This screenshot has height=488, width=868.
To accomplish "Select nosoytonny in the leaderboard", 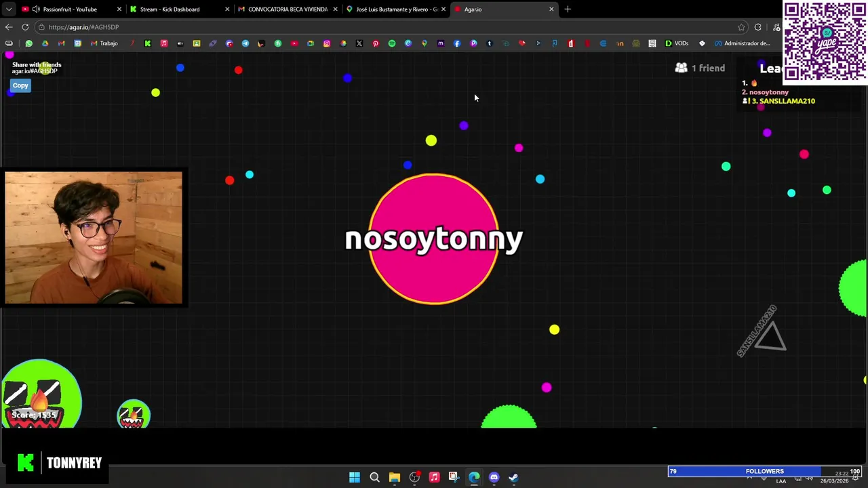I will pyautogui.click(x=766, y=92).
